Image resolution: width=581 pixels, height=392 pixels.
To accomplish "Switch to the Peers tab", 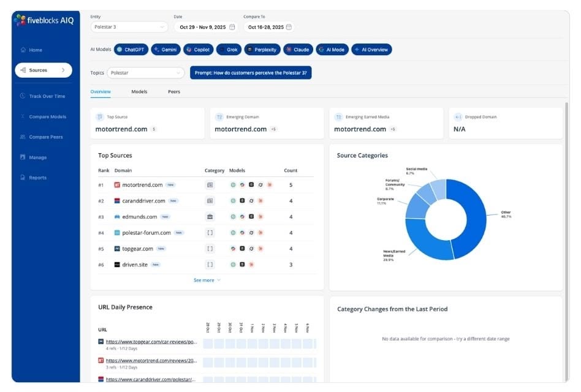I will pos(174,92).
